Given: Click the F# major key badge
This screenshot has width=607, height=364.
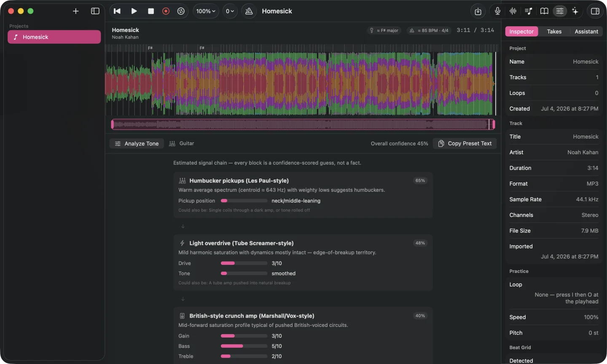Looking at the screenshot, I should click(x=384, y=30).
